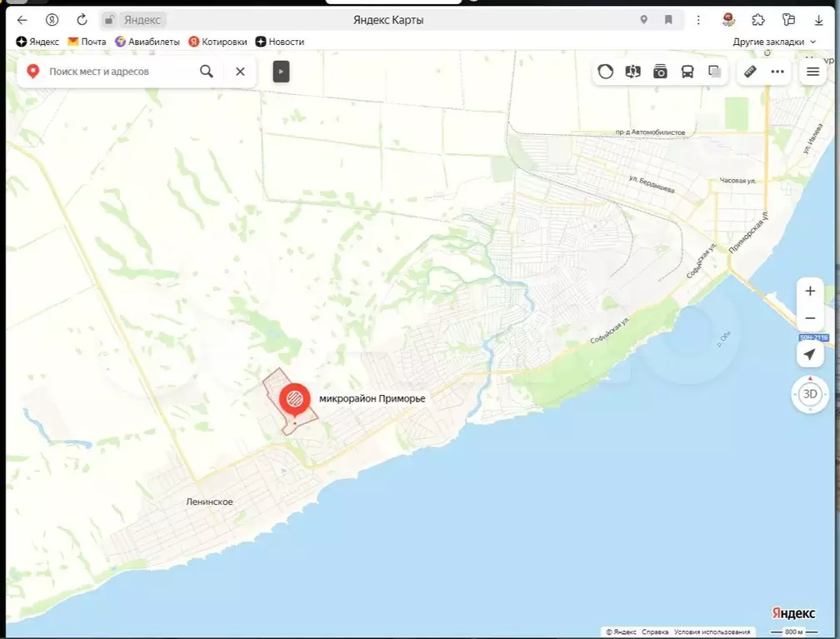Reload the page with the refresh icon
Image resolution: width=840 pixels, height=639 pixels.
pyautogui.click(x=82, y=20)
